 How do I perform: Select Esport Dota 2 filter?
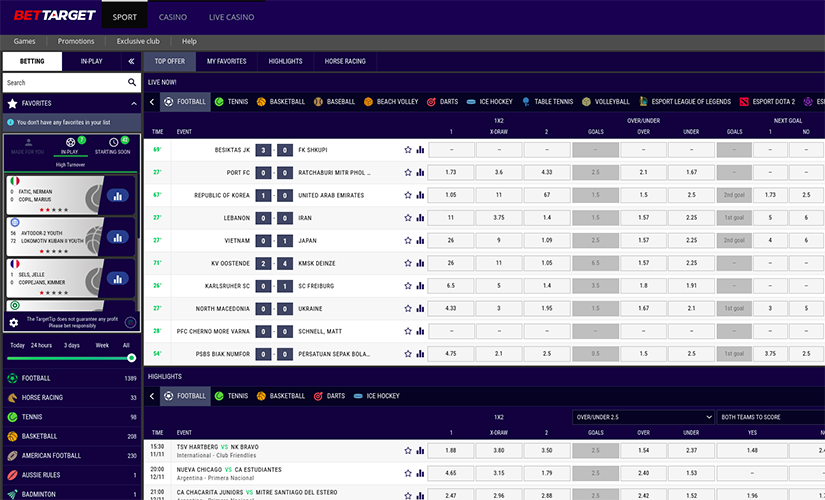(767, 102)
